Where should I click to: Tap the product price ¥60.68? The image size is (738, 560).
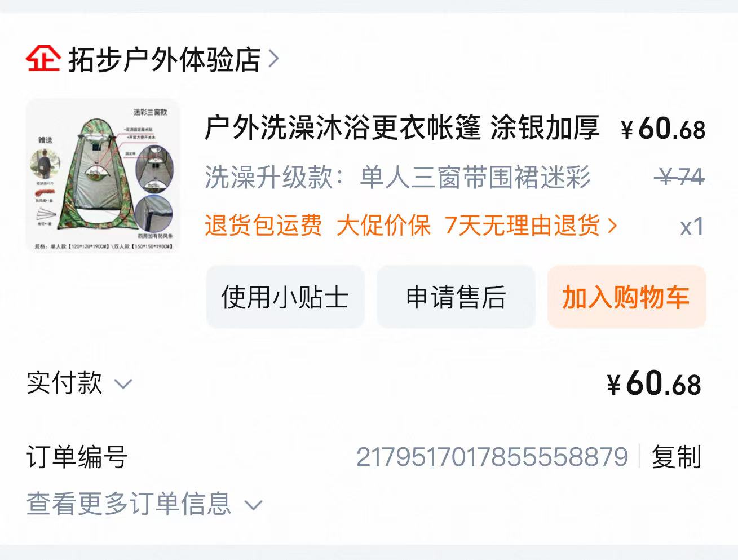(x=663, y=129)
